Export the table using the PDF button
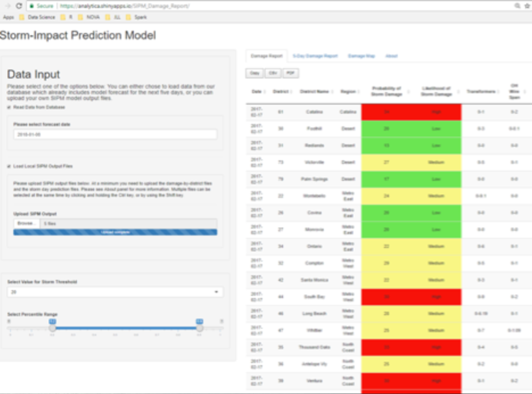 point(290,73)
